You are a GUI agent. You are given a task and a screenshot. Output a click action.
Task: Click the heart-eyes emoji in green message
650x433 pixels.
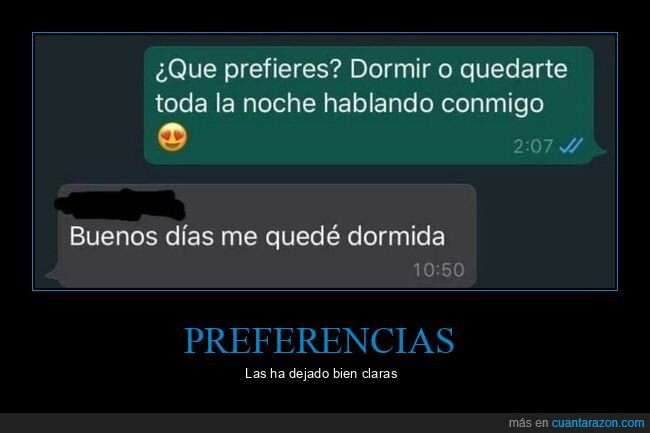click(172, 137)
